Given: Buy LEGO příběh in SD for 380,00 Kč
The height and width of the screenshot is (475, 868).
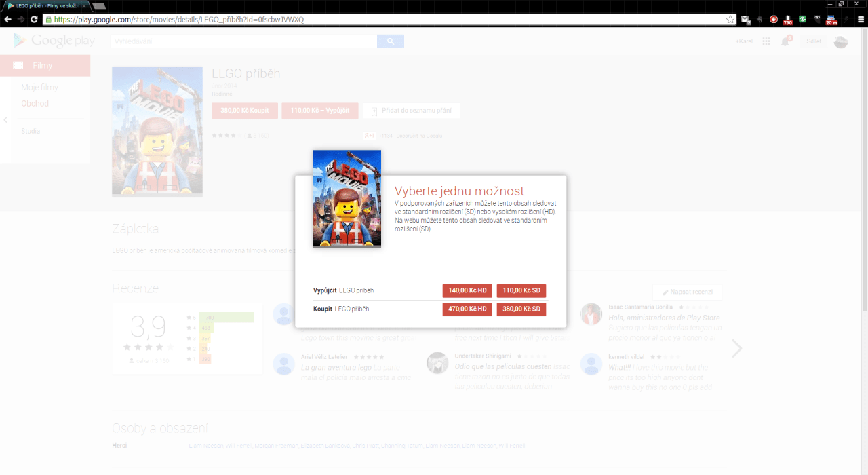Looking at the screenshot, I should tap(521, 309).
